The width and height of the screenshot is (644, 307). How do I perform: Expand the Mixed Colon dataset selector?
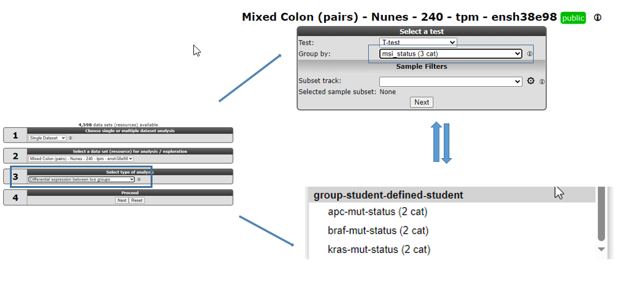click(81, 159)
